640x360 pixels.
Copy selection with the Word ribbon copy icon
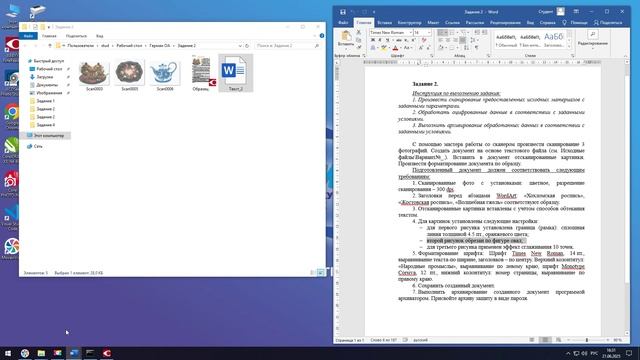click(x=359, y=40)
